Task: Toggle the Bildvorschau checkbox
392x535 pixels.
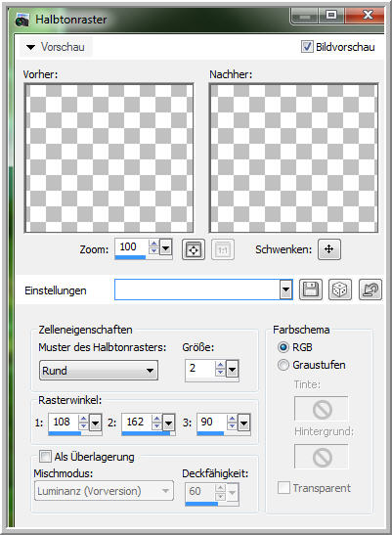Action: point(306,47)
